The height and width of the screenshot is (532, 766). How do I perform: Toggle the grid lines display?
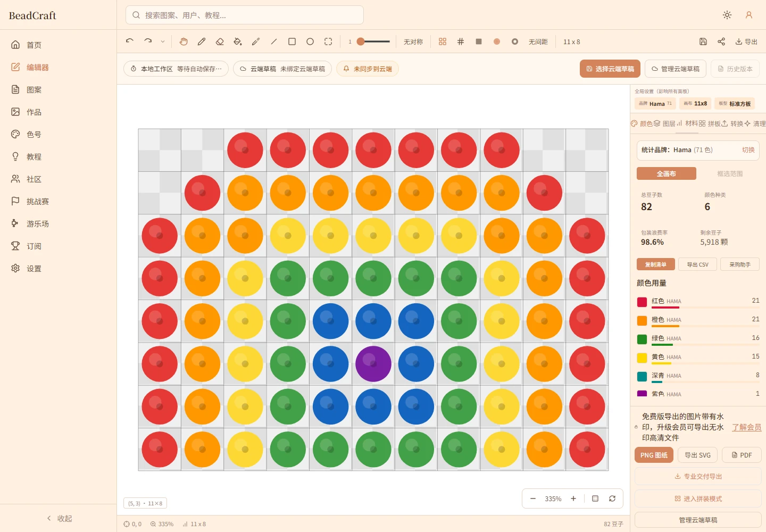(x=461, y=41)
